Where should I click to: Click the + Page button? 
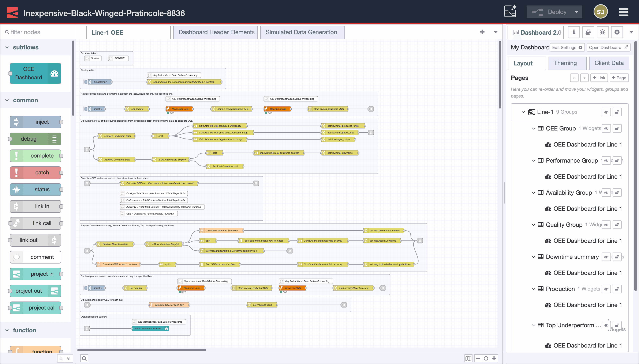619,77
